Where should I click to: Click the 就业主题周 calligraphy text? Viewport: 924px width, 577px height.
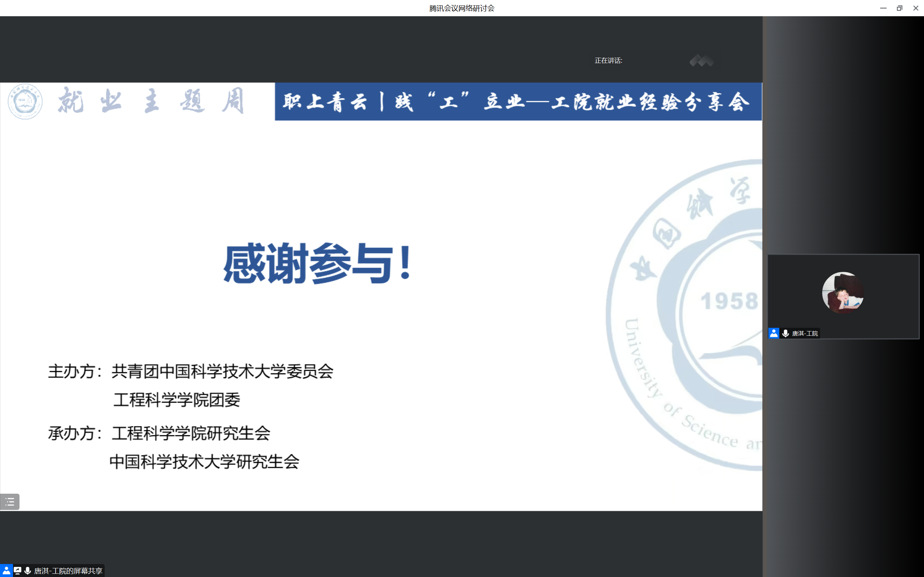point(151,101)
